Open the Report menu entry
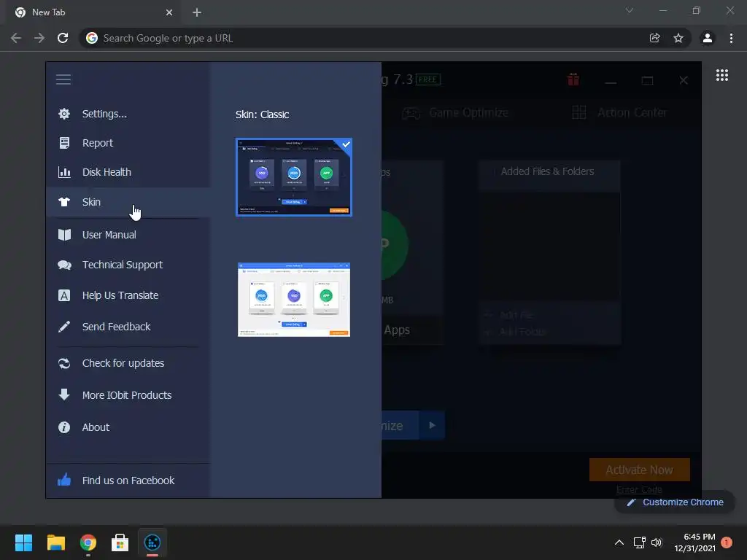This screenshot has width=747, height=560. click(98, 143)
